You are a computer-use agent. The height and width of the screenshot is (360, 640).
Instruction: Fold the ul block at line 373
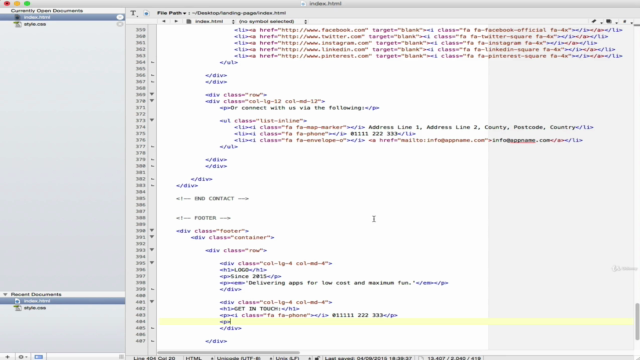(152, 120)
